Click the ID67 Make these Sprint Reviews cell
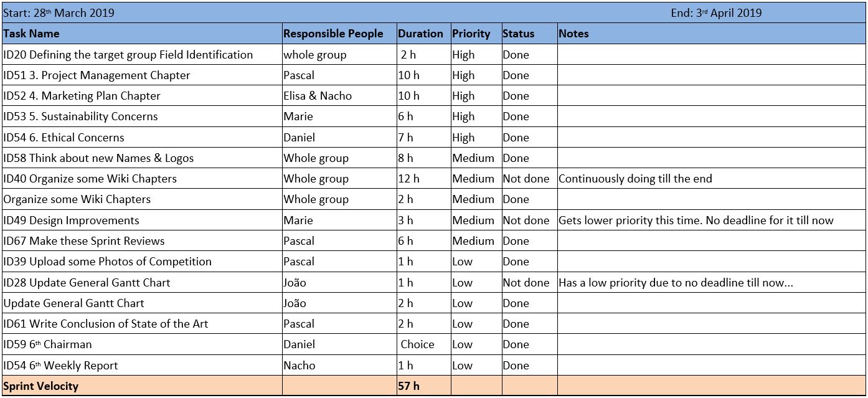Viewport: 868px width, 398px height. [x=142, y=241]
